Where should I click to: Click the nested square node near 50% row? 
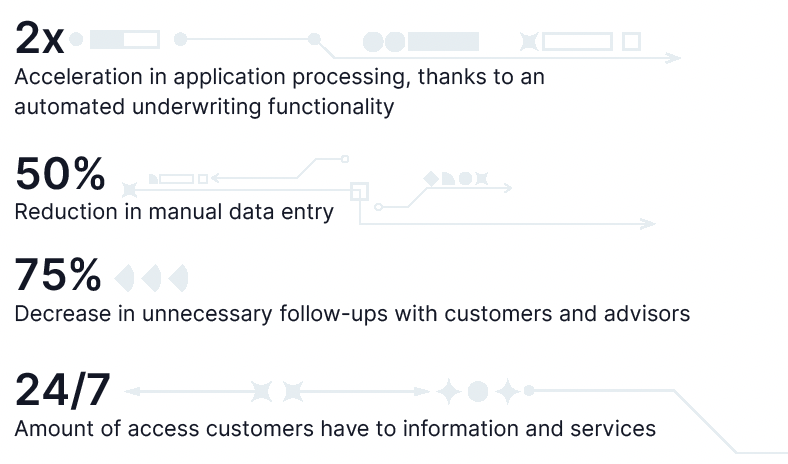point(359,192)
